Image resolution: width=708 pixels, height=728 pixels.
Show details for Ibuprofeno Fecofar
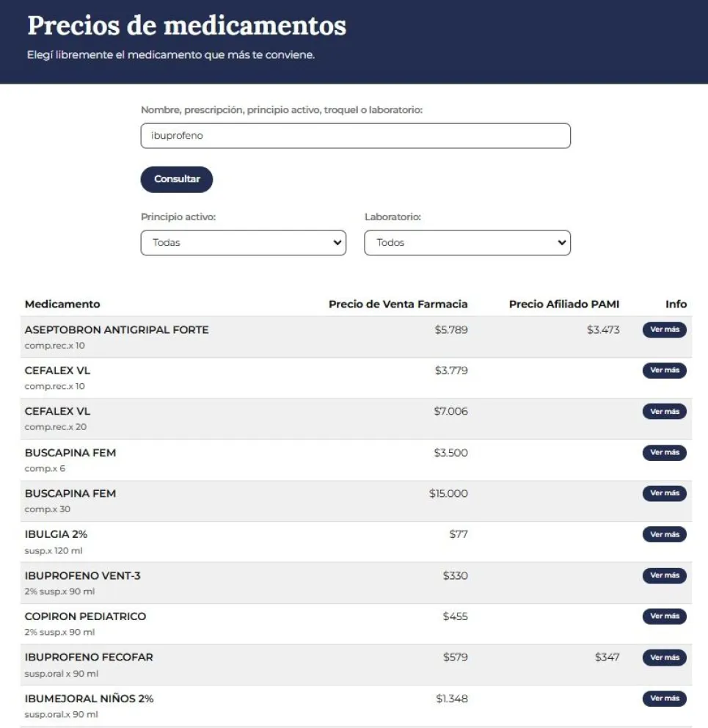664,658
